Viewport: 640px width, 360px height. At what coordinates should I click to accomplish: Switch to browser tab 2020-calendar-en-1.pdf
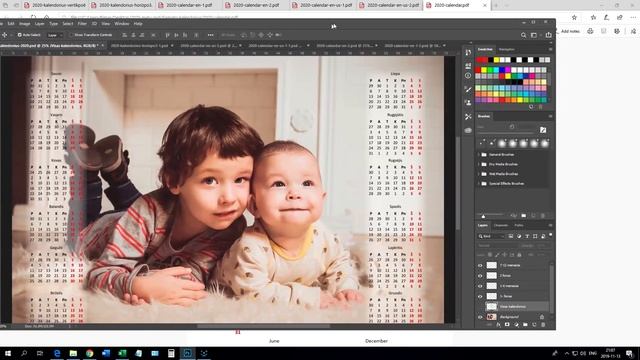point(189,5)
